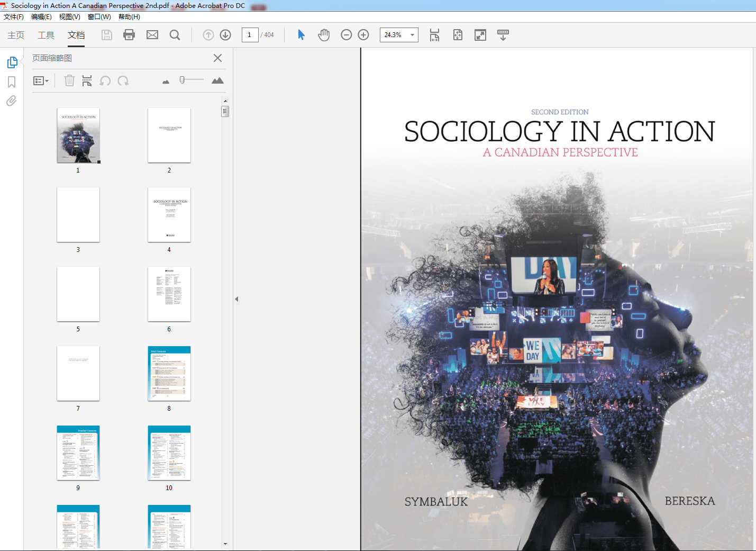Open search with the magnifying glass icon
This screenshot has width=756, height=551.
click(x=175, y=35)
